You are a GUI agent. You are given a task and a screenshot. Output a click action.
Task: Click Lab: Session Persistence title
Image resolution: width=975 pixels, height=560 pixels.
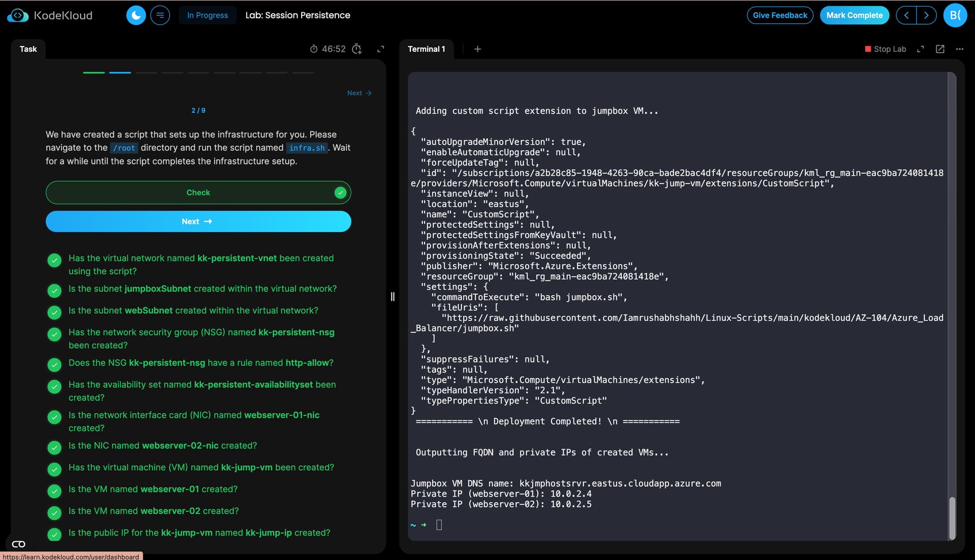coord(298,15)
